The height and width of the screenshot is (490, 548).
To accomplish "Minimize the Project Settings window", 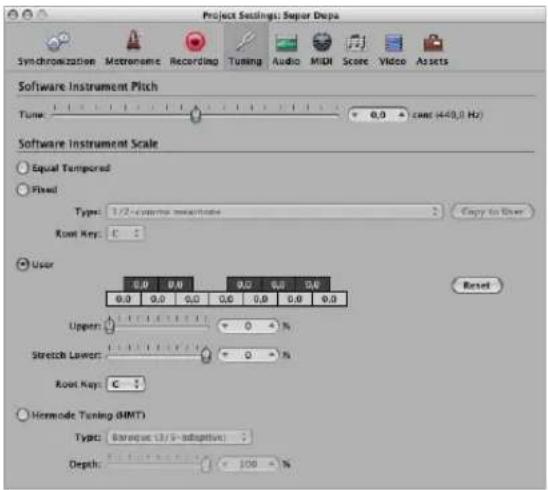I will click(x=28, y=14).
